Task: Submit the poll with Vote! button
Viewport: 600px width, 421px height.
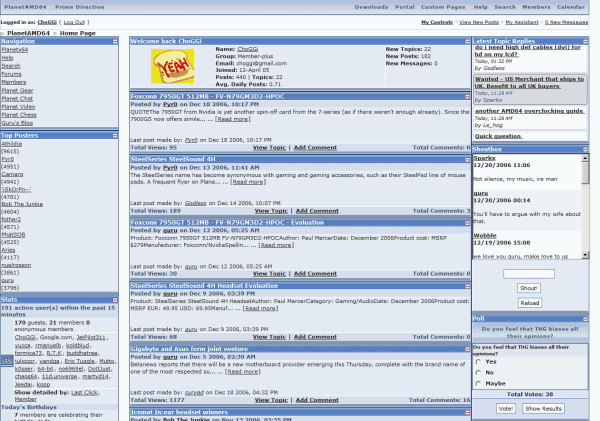Action: coord(505,409)
